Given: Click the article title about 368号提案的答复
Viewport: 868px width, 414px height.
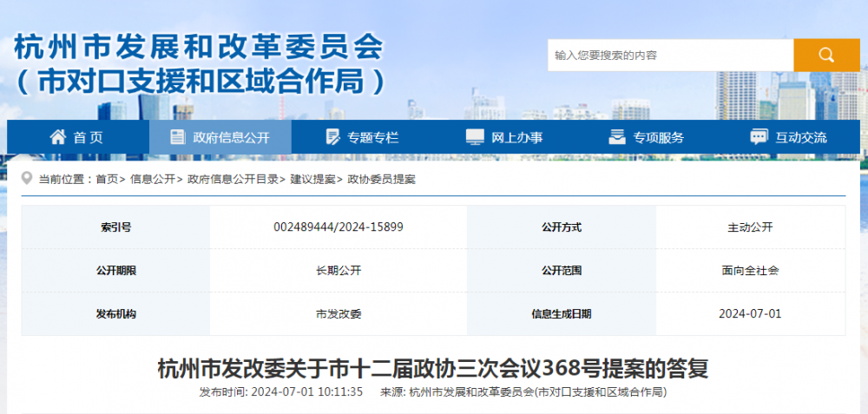Looking at the screenshot, I should pyautogui.click(x=433, y=368).
